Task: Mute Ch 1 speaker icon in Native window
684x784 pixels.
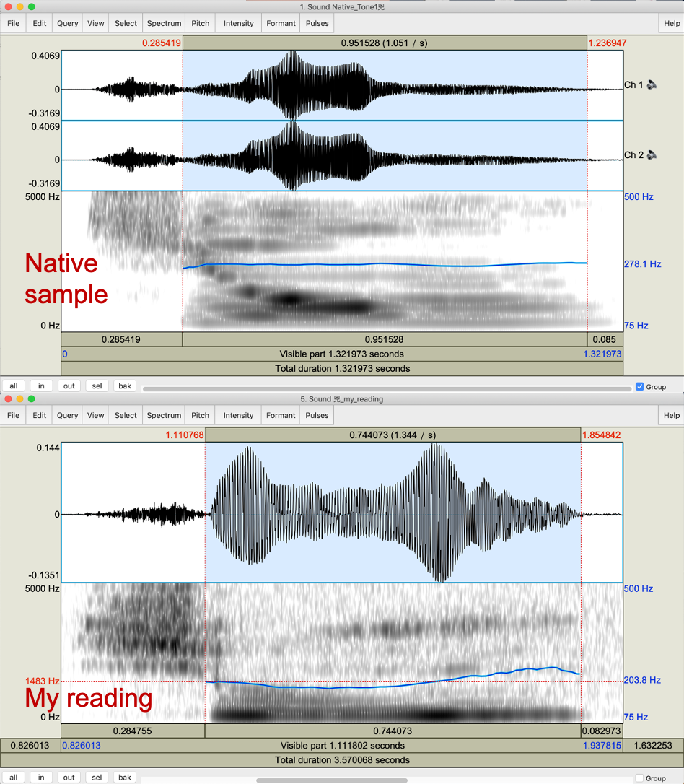Action: (x=652, y=84)
